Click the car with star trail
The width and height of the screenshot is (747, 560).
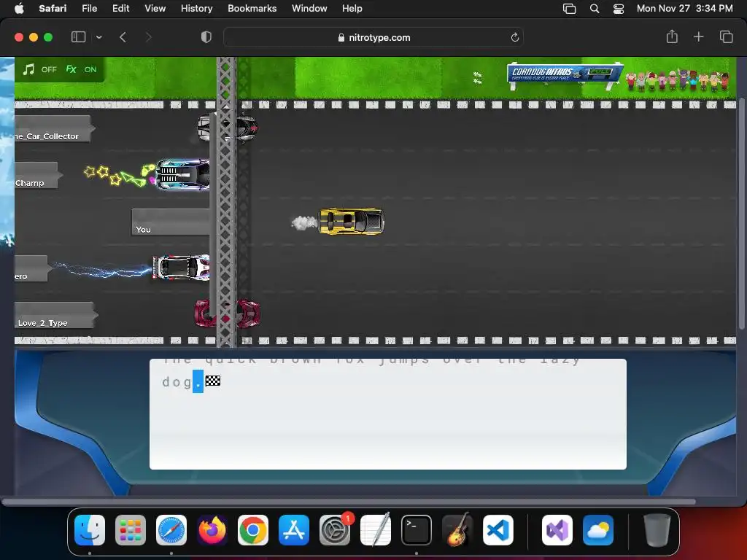pos(183,175)
